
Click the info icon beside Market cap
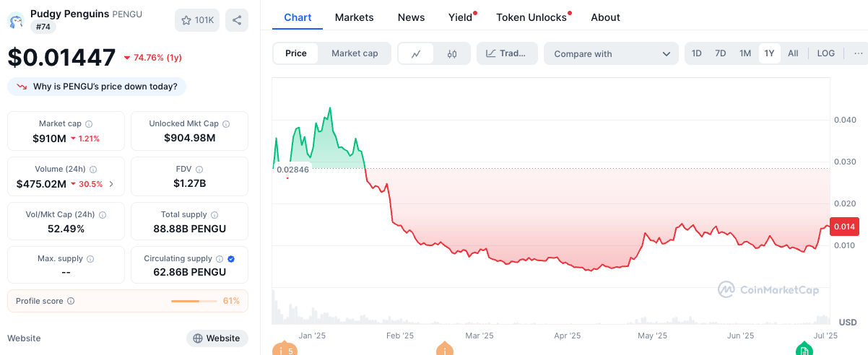(89, 124)
